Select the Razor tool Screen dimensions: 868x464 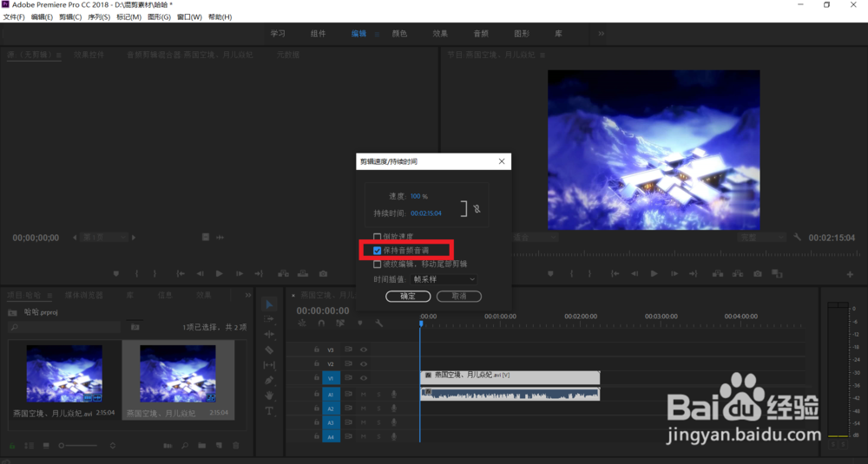[269, 350]
